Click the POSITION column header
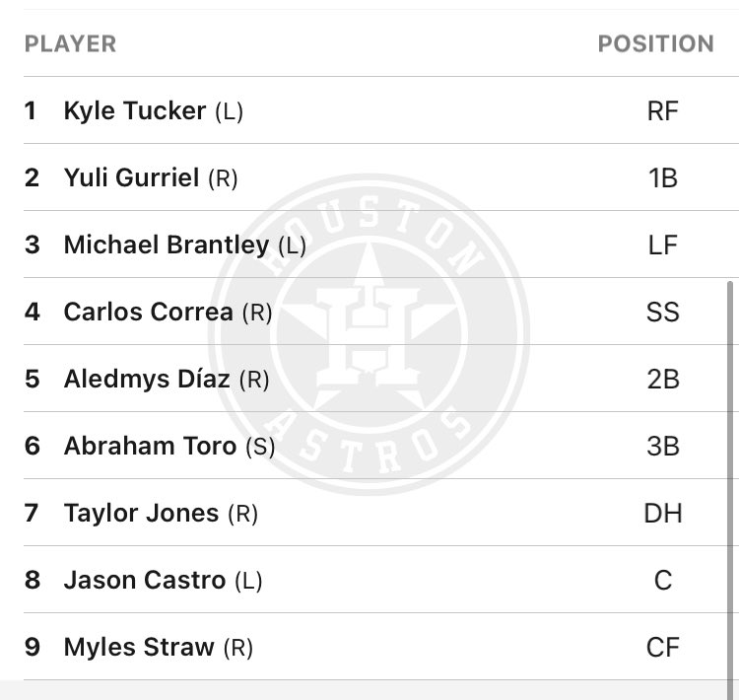The height and width of the screenshot is (700, 739). pyautogui.click(x=655, y=43)
